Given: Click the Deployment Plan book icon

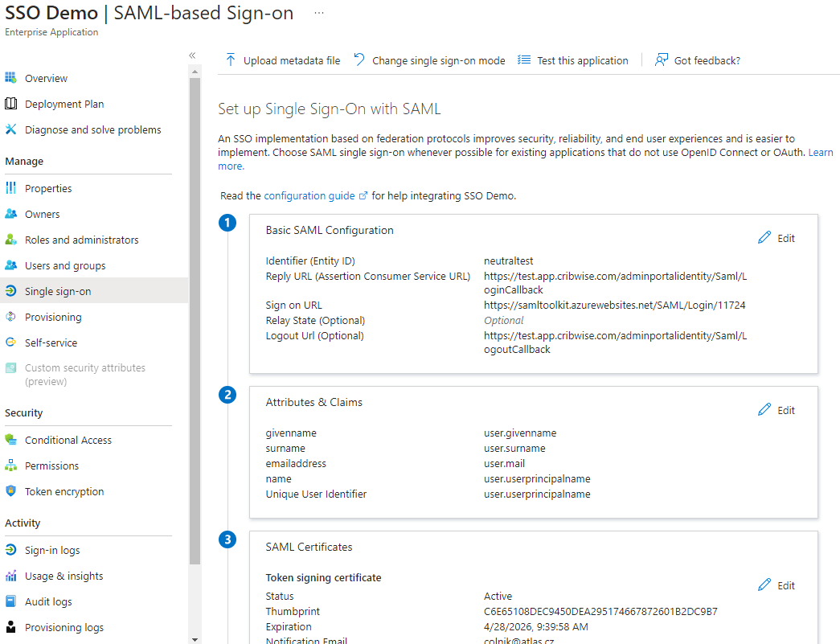Looking at the screenshot, I should 11,104.
